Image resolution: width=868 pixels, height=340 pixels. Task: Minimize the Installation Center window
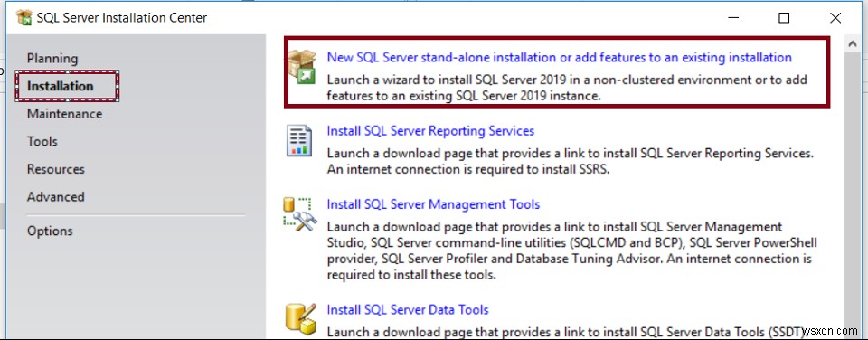[x=733, y=18]
